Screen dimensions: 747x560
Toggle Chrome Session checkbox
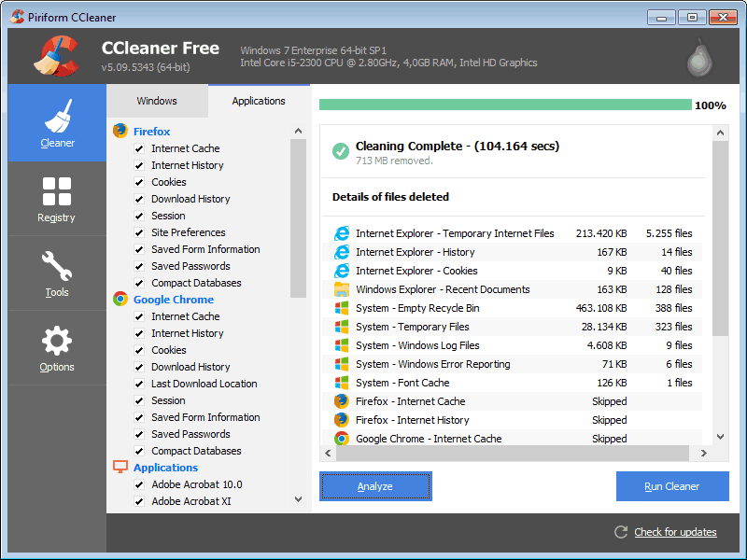click(x=139, y=400)
